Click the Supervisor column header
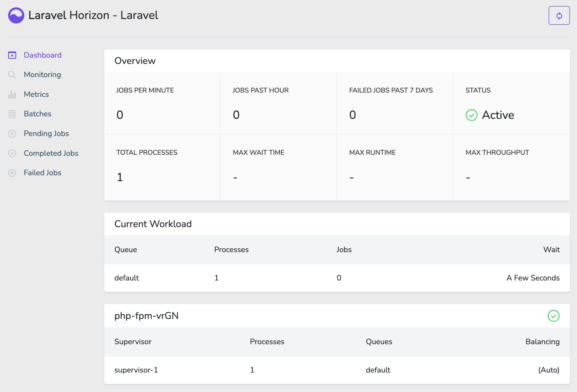The image size is (577, 392). 133,342
